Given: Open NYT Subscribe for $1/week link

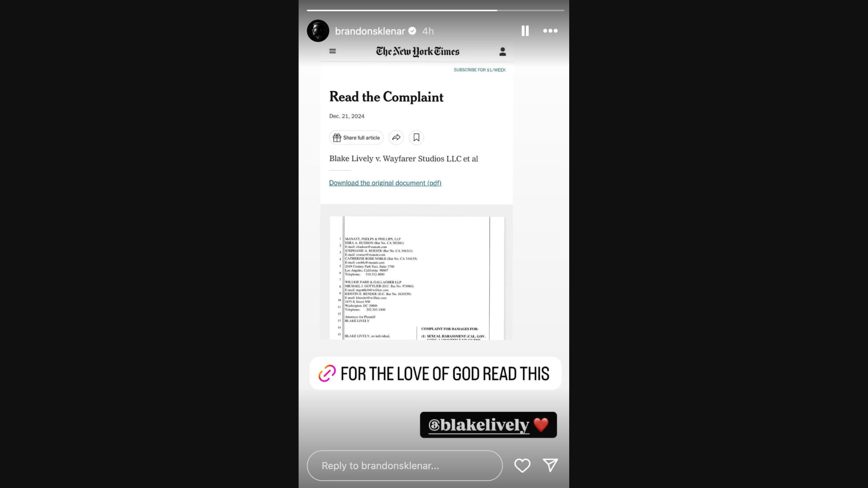Looking at the screenshot, I should [480, 70].
